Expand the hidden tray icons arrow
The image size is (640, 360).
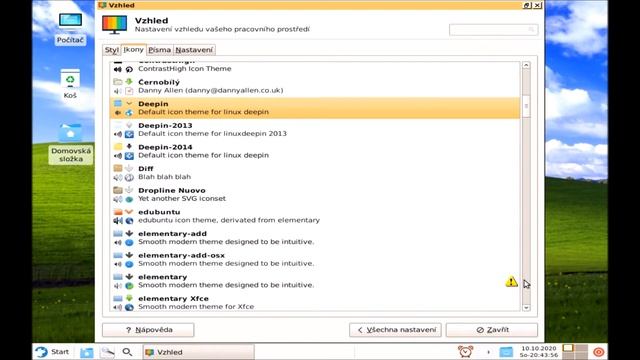click(488, 352)
